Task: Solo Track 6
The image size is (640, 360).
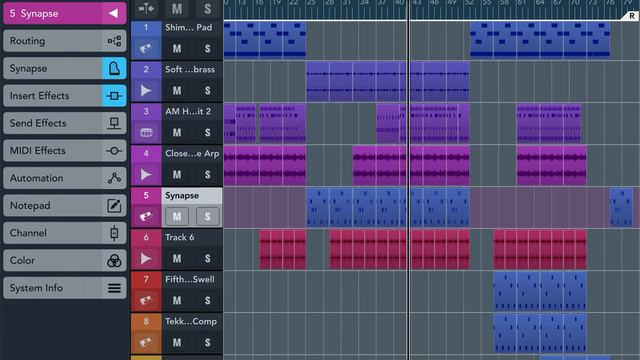Action: tap(207, 258)
